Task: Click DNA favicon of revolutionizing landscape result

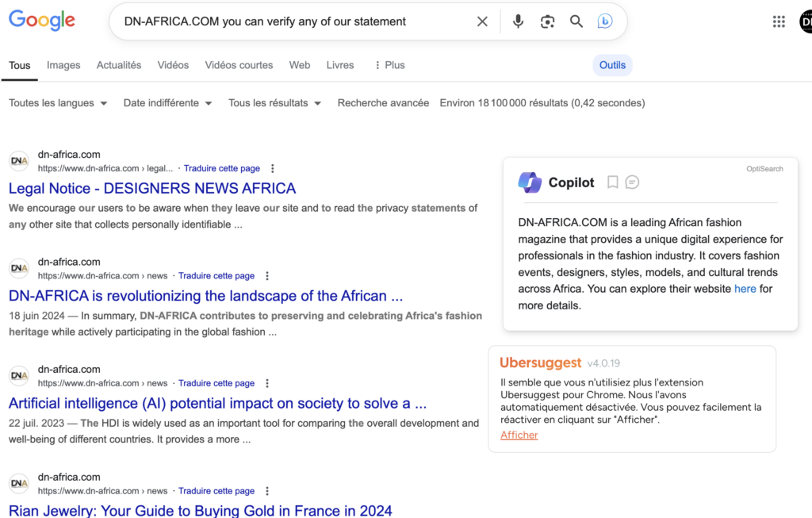Action: pos(19,268)
